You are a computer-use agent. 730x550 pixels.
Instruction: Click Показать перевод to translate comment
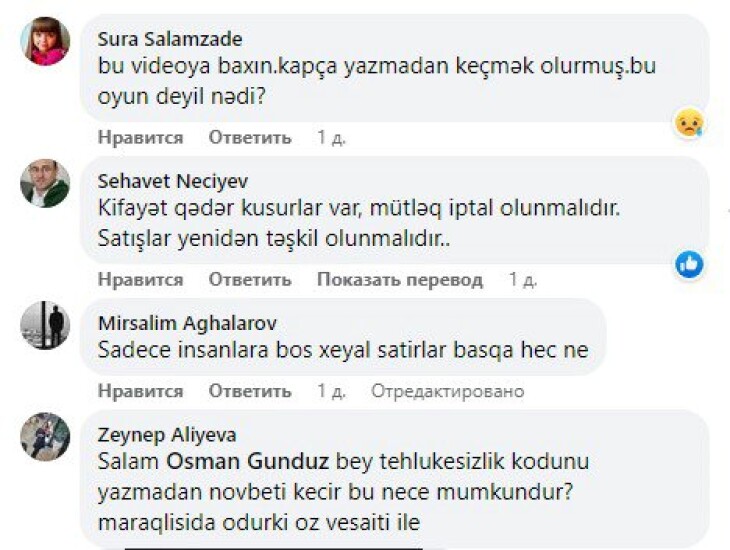400,280
